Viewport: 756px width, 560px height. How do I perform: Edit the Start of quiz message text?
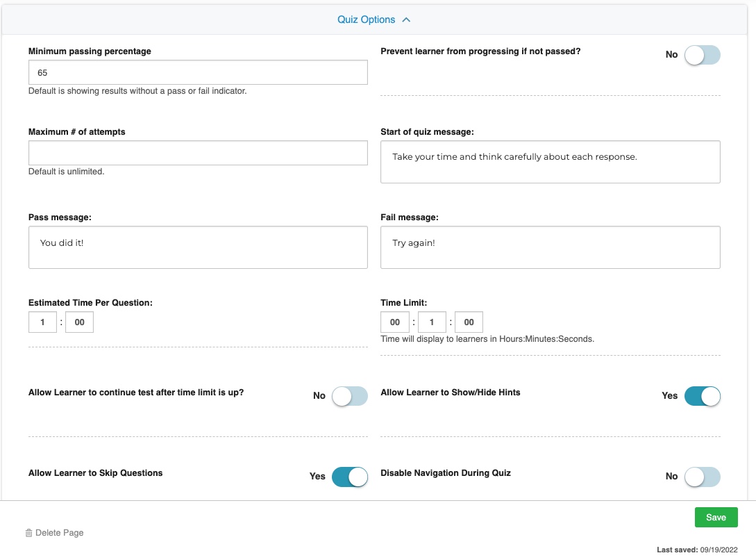550,161
